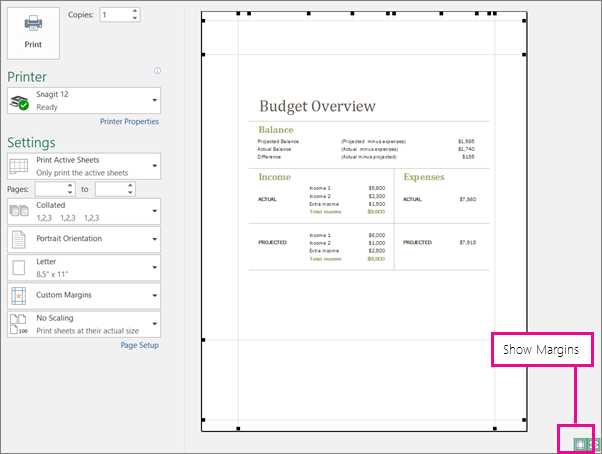Click the No Scaling icon

pyautogui.click(x=18, y=324)
